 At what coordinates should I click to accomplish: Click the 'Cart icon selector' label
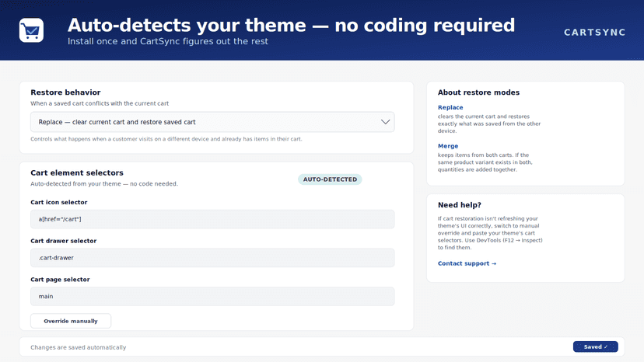tap(59, 202)
